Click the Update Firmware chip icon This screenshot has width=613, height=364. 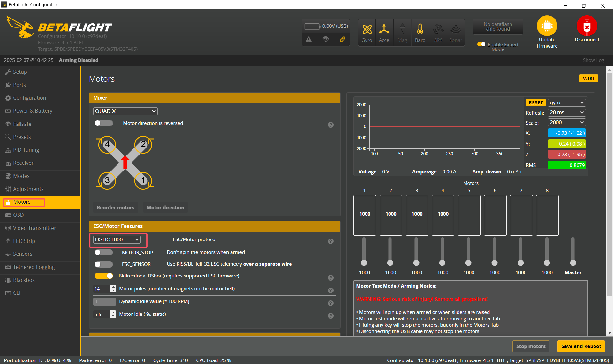coord(547,26)
